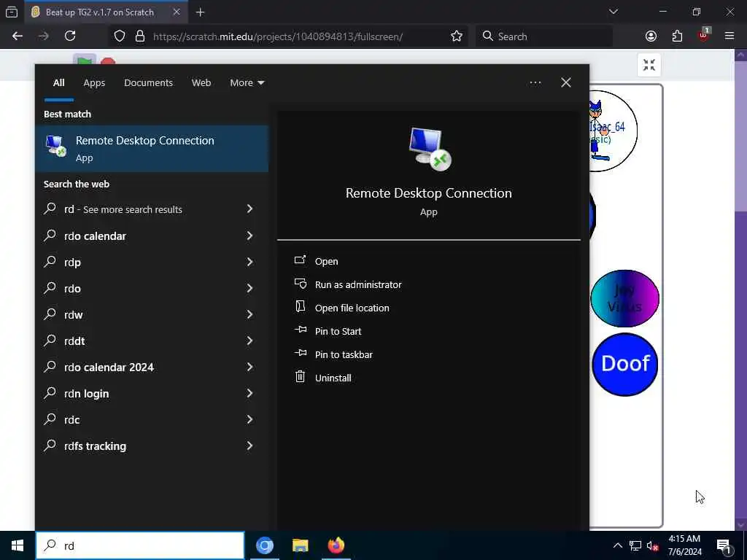
Task: Select the Documents search filter tab
Action: [148, 83]
